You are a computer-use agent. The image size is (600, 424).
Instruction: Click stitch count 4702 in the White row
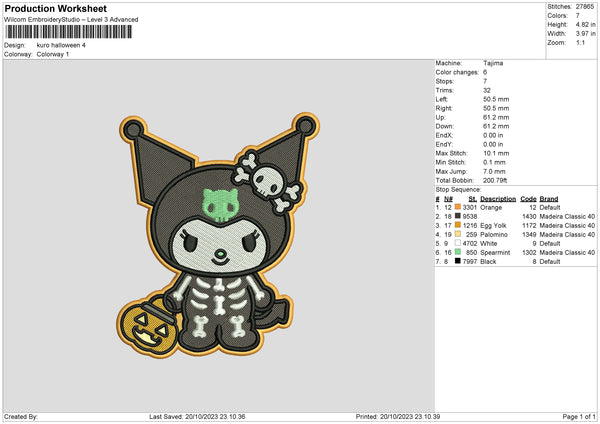point(470,243)
